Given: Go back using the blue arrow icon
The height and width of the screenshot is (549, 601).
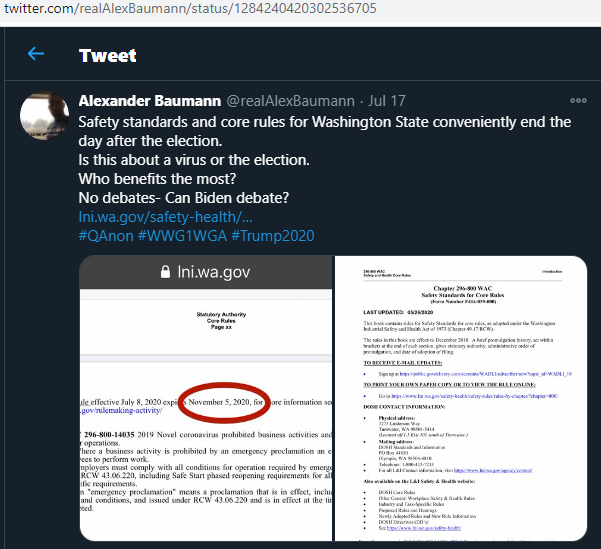Looking at the screenshot, I should pos(36,54).
